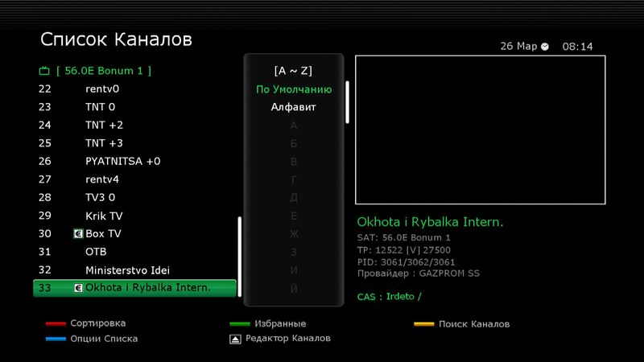Open Опции Списка with the blue button
This screenshot has width=644, height=362.
pos(56,339)
